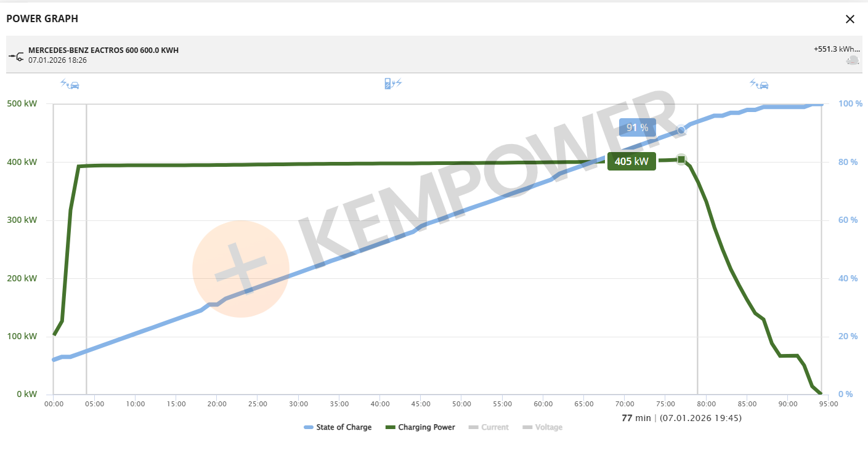Click the orange plus circle in watermark

(241, 269)
